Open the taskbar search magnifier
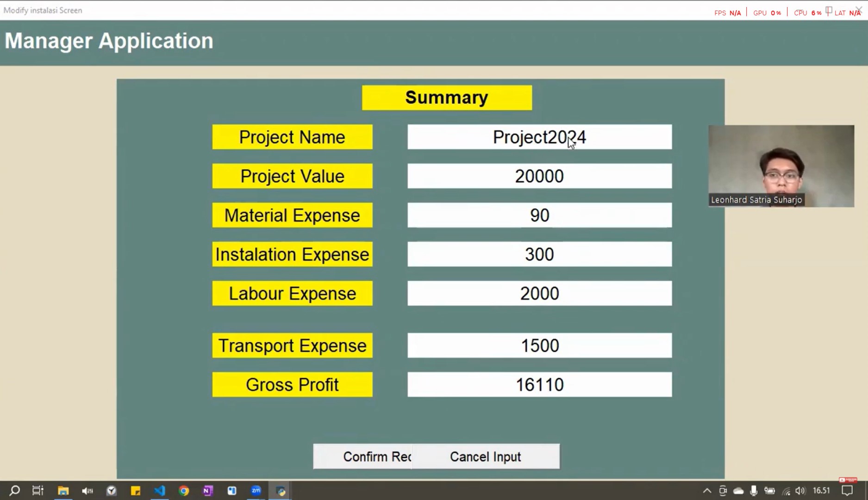The width and height of the screenshot is (868, 500). [15, 490]
